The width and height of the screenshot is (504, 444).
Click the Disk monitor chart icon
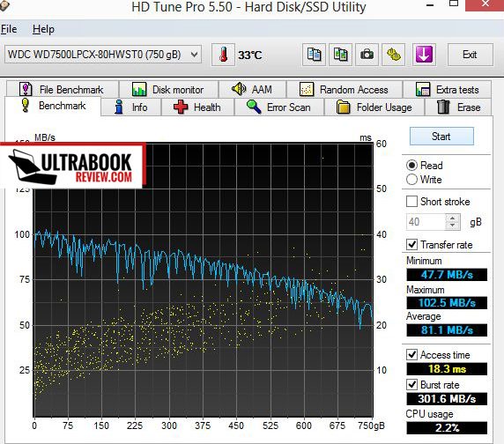[139, 89]
